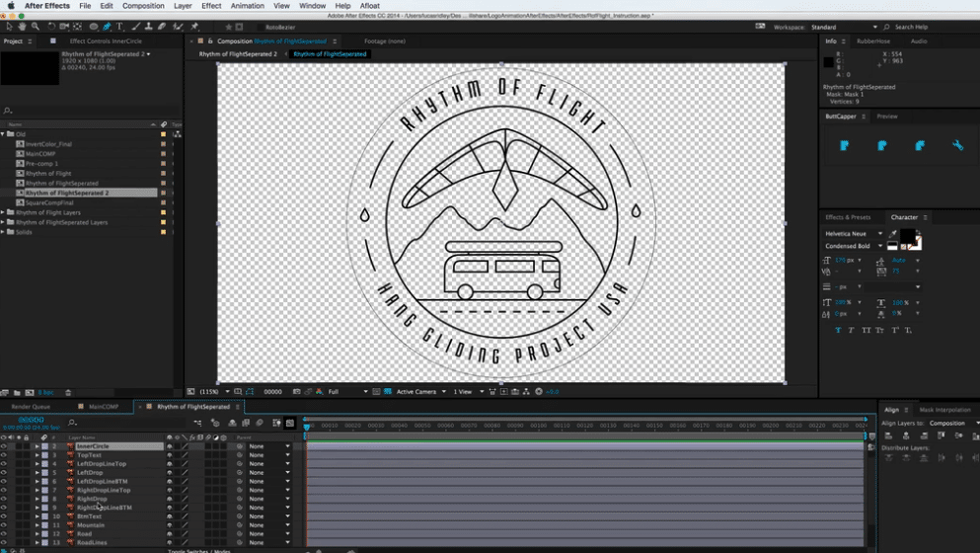Open the Full resolution dropdown
This screenshot has height=553, width=980.
tap(347, 392)
